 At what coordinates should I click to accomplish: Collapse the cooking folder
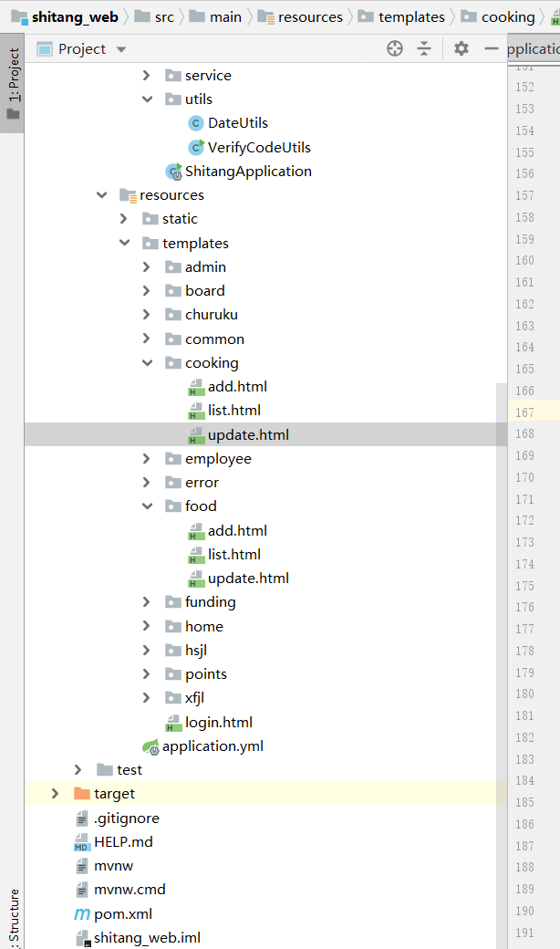pyautogui.click(x=147, y=362)
